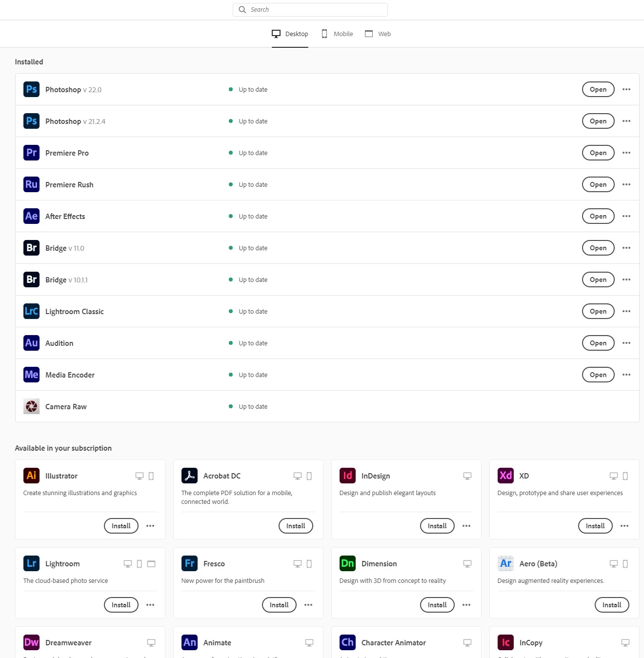This screenshot has height=658, width=644.
Task: Open more options for Audition
Action: [x=626, y=343]
